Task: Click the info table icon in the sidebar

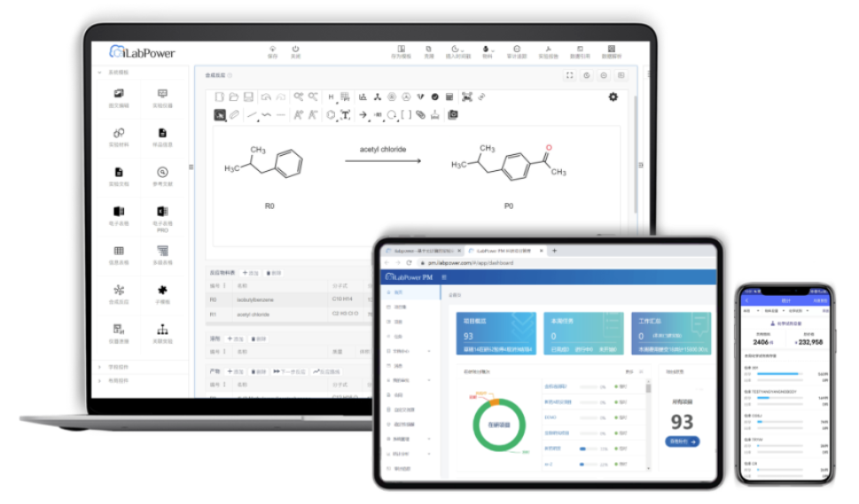Action: (119, 252)
